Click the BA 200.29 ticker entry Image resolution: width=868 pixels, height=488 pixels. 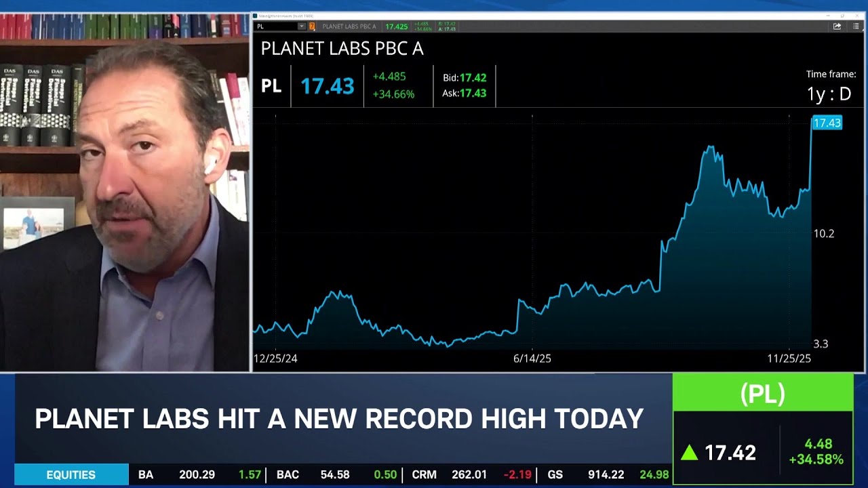point(199,475)
